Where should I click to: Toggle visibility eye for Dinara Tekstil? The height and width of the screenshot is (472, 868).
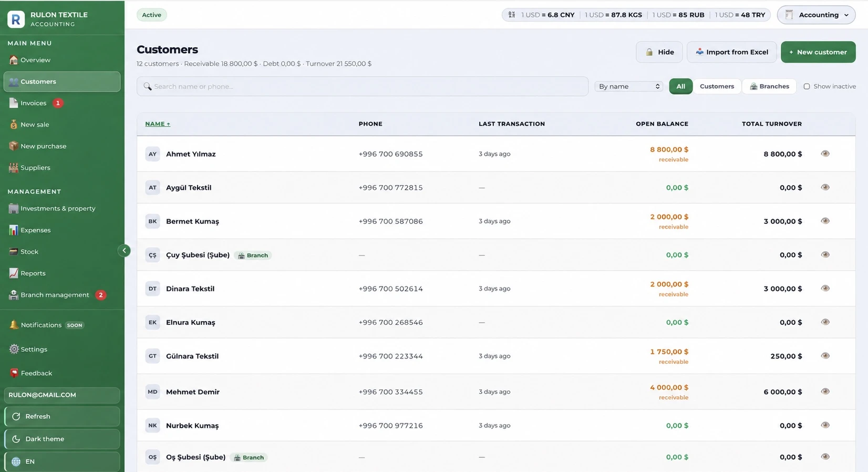click(x=825, y=289)
